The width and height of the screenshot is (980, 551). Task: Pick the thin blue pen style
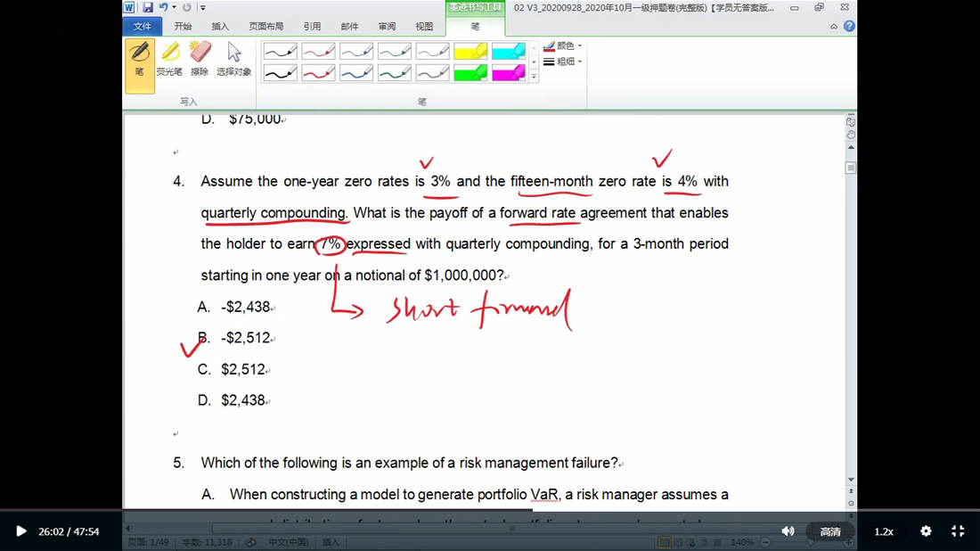pos(356,52)
